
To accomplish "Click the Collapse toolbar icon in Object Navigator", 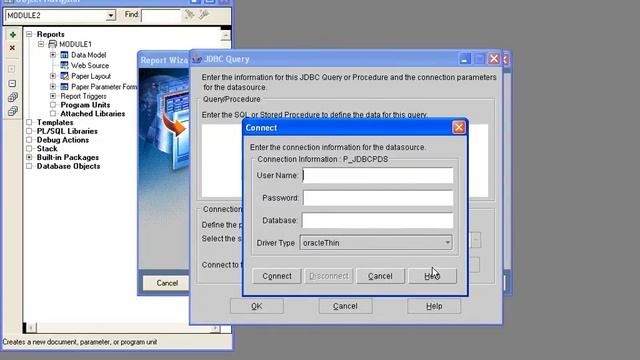I will (x=12, y=84).
